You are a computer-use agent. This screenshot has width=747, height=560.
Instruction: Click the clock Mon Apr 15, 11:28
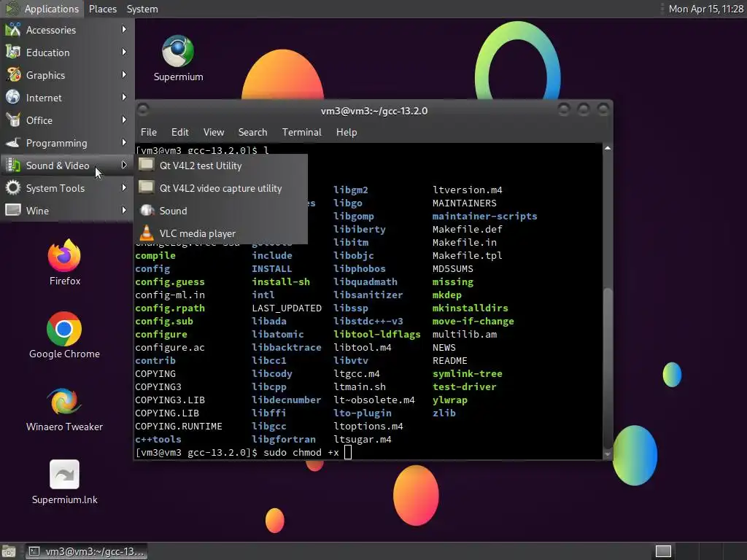tap(705, 9)
